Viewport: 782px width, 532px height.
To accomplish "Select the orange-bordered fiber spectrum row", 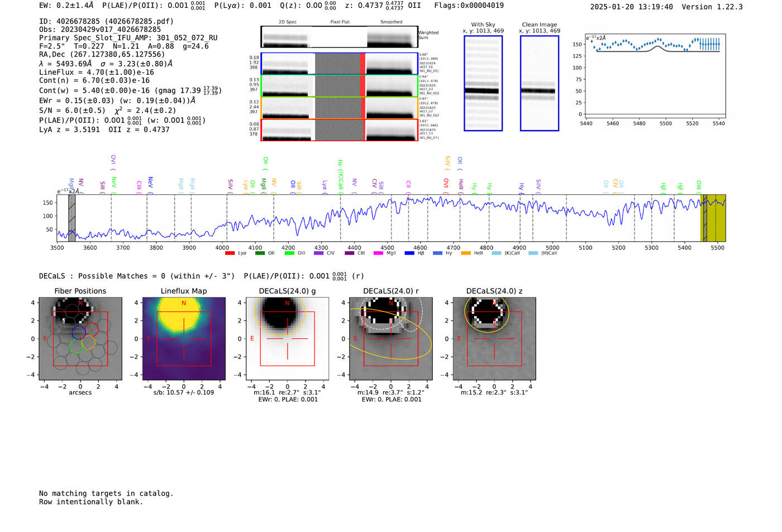I will coord(340,108).
